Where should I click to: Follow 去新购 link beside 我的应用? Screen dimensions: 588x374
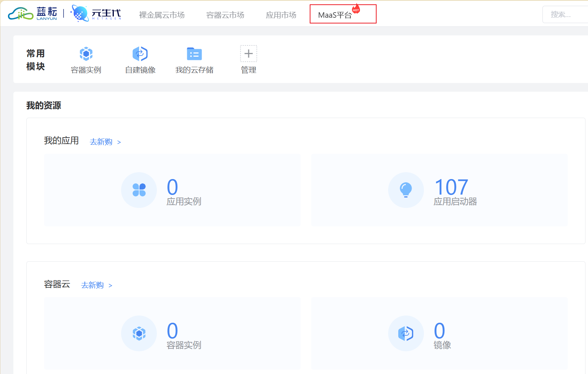point(101,142)
